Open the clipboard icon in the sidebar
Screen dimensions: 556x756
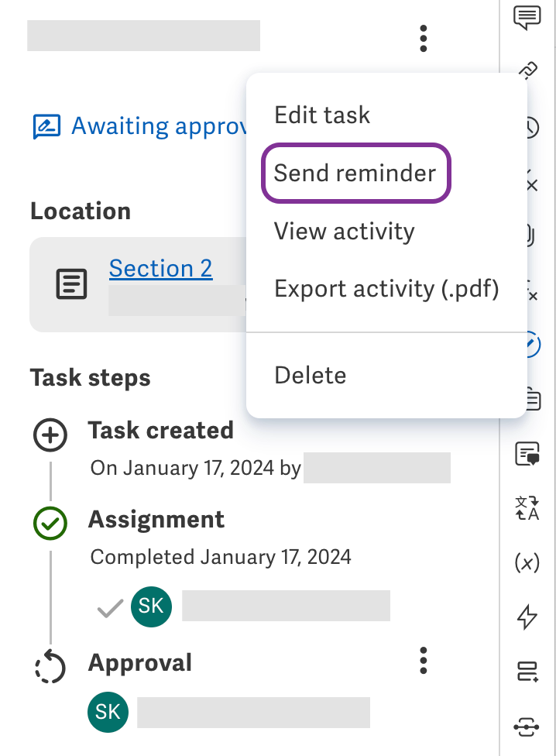(x=534, y=398)
